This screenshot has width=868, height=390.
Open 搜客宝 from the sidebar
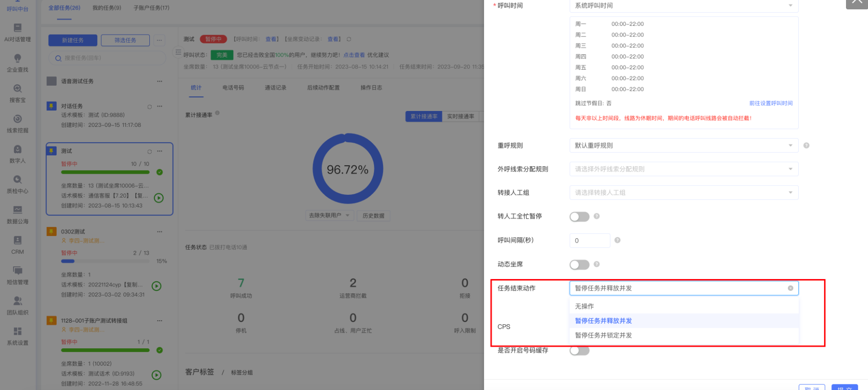click(x=17, y=93)
